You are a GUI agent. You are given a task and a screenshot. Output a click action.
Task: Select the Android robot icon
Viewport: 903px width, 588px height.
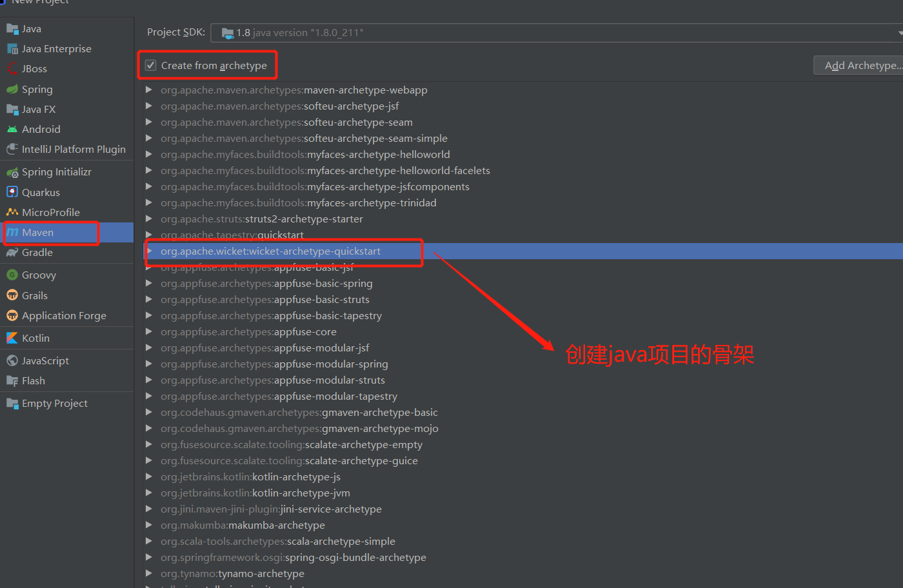pyautogui.click(x=12, y=129)
